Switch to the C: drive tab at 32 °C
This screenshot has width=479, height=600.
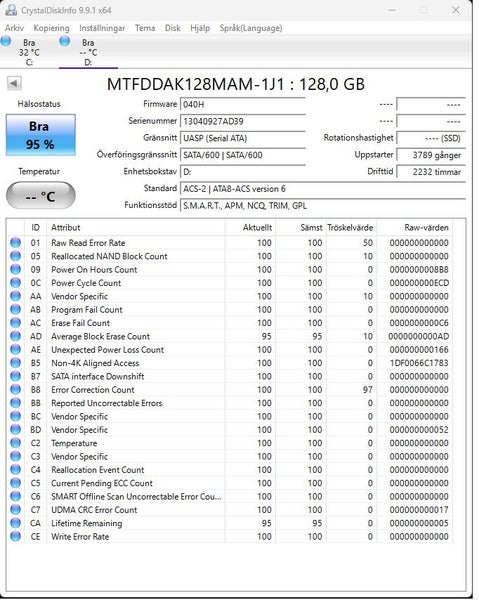(29, 52)
